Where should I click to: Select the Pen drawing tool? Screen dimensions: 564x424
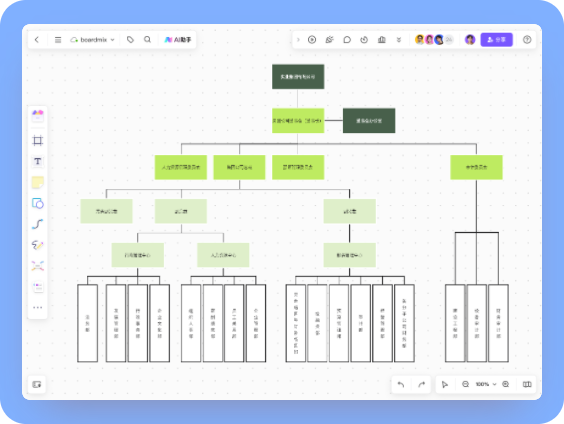click(x=38, y=245)
